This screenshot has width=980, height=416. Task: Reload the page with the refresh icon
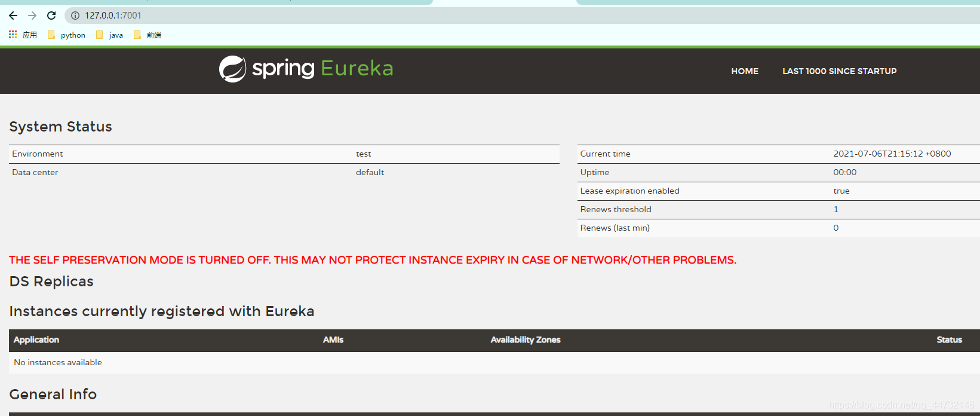[51, 16]
